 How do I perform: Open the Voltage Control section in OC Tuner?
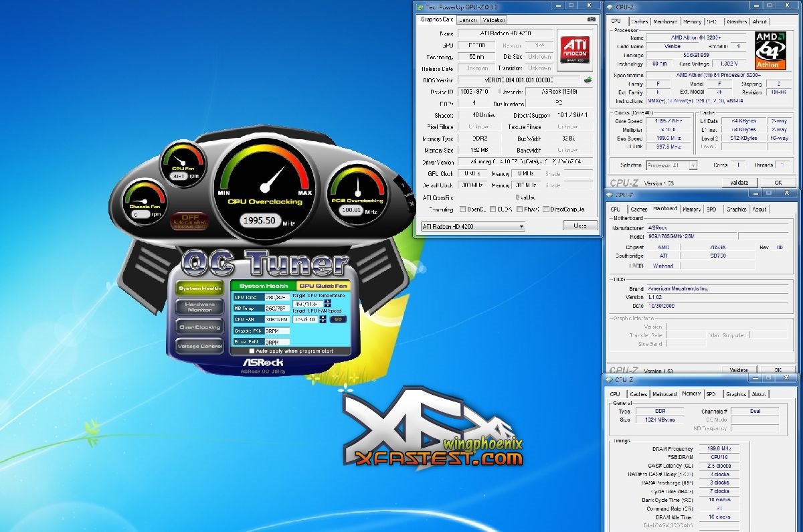[199, 346]
